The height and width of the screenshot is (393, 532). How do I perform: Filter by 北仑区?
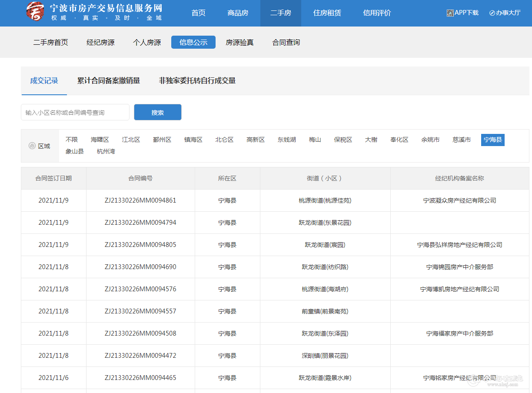click(225, 140)
